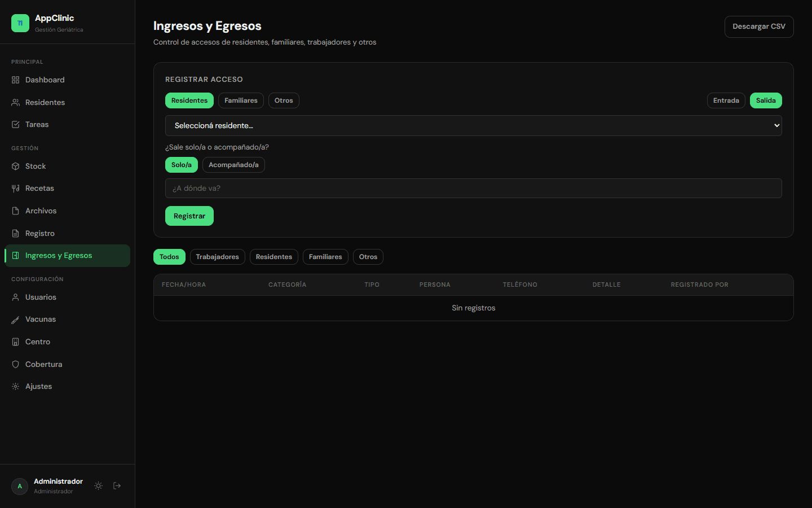This screenshot has height=508, width=812.
Task: Open the Seleccioná residente dropdown
Action: tap(474, 126)
